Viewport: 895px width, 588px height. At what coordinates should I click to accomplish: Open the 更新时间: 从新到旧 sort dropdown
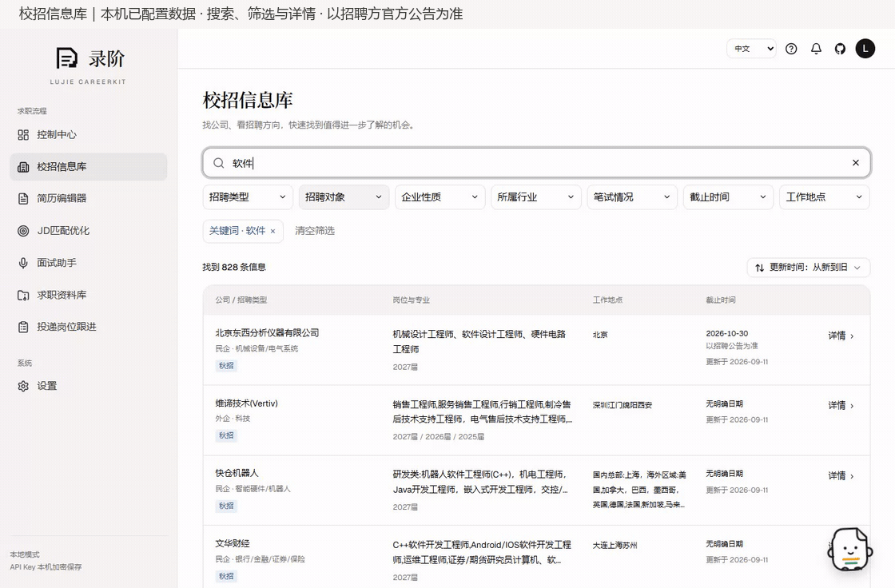click(x=808, y=267)
